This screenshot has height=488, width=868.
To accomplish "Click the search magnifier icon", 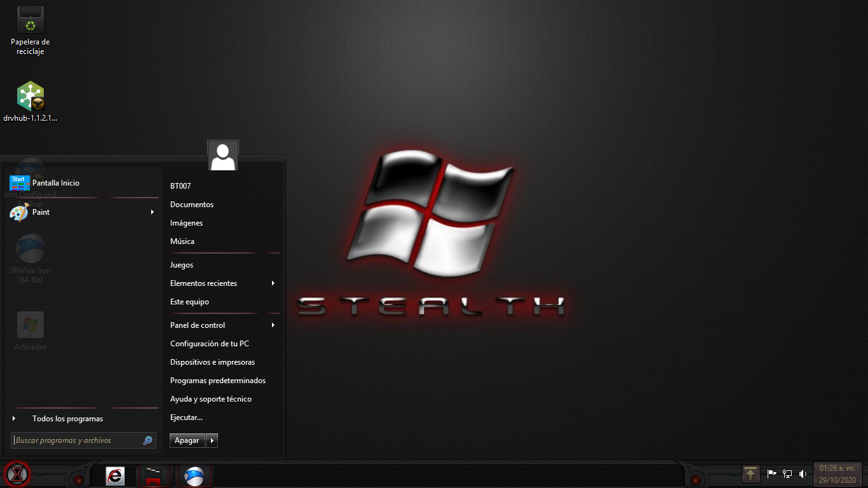I will [148, 440].
